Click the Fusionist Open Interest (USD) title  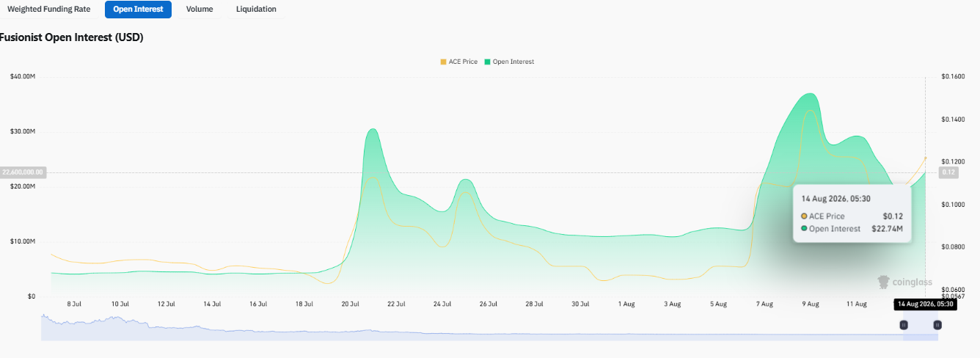point(72,37)
